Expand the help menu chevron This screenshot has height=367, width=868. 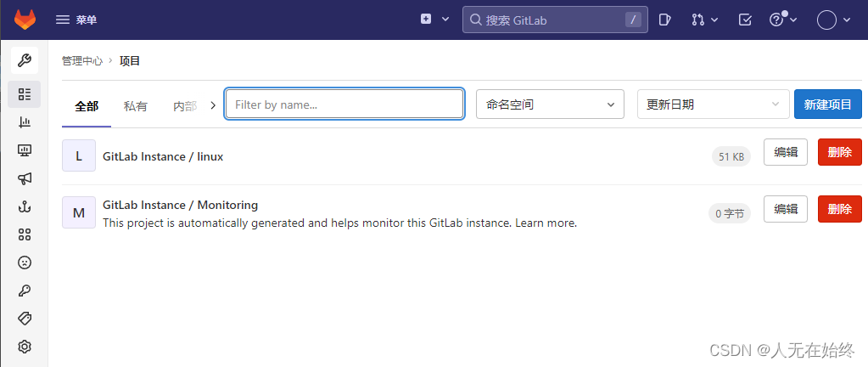click(793, 20)
